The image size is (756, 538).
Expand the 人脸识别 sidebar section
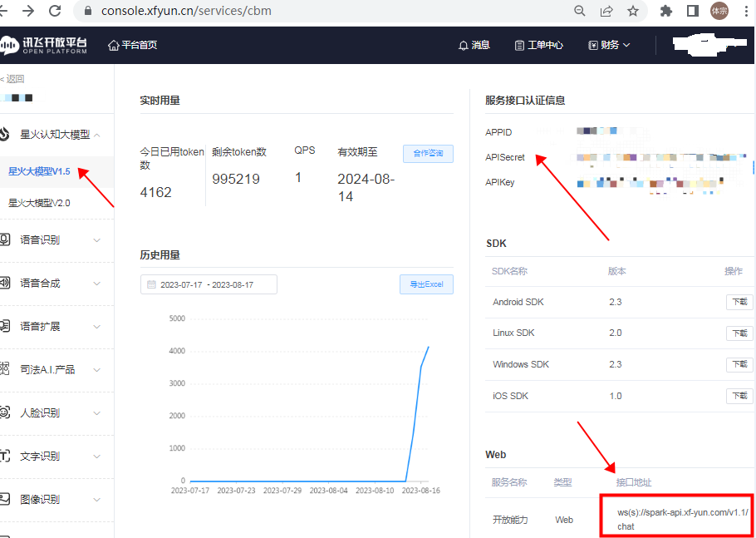pos(97,413)
